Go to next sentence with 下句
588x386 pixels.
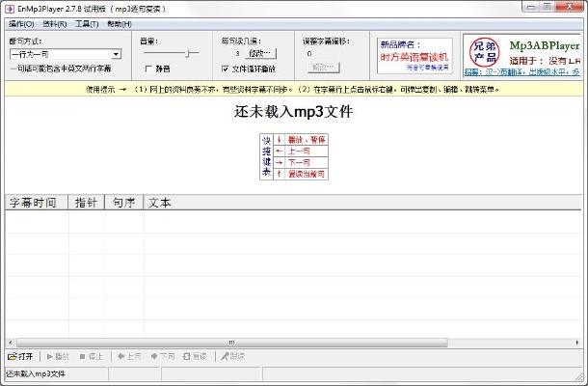pyautogui.click(x=162, y=356)
